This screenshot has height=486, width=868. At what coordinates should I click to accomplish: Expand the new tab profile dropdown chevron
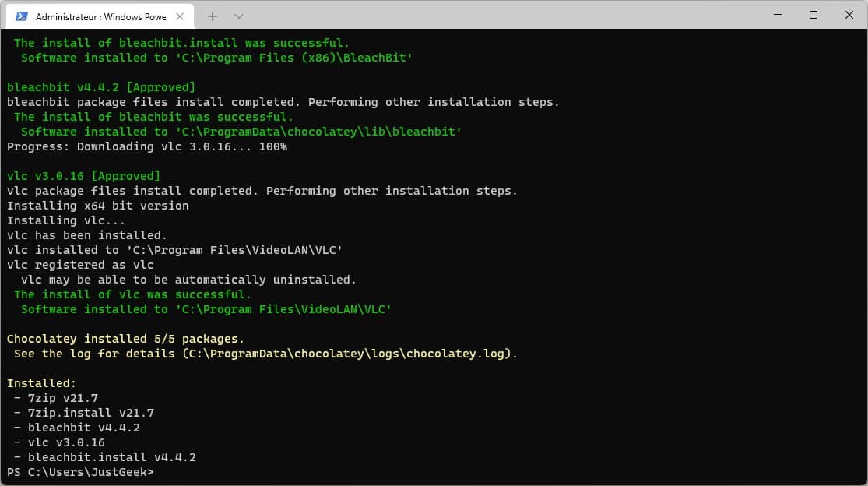tap(238, 16)
